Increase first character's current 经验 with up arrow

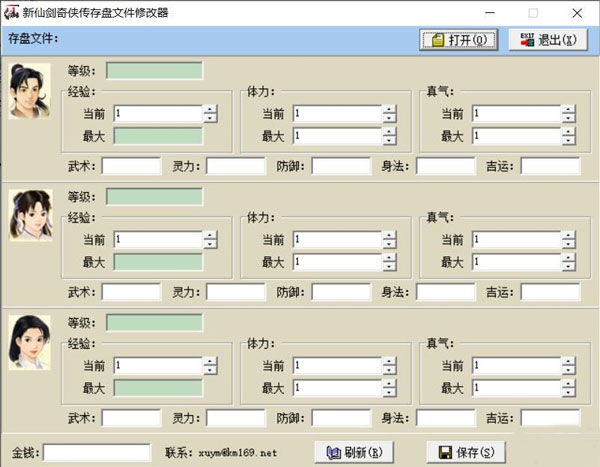point(210,109)
